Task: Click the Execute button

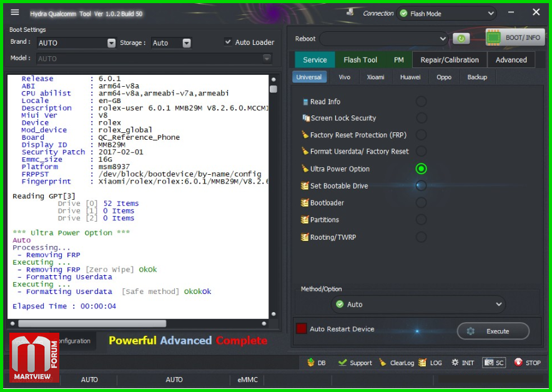Action: coord(493,331)
